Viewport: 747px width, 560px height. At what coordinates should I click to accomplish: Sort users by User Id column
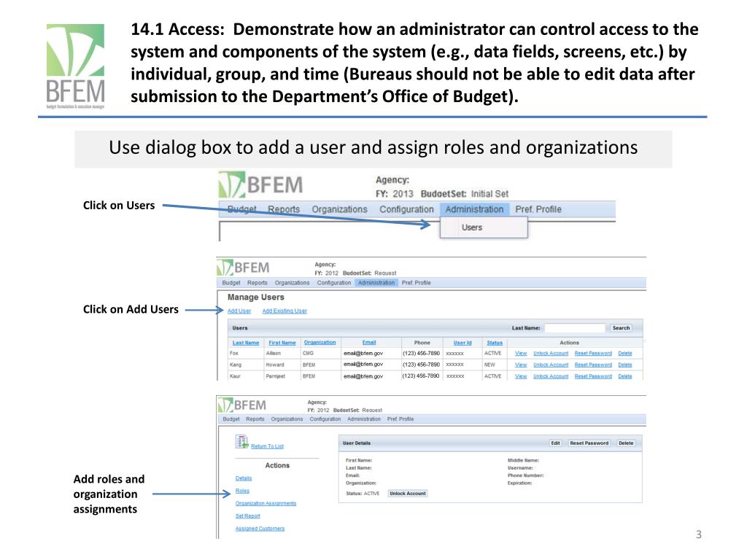coord(462,343)
